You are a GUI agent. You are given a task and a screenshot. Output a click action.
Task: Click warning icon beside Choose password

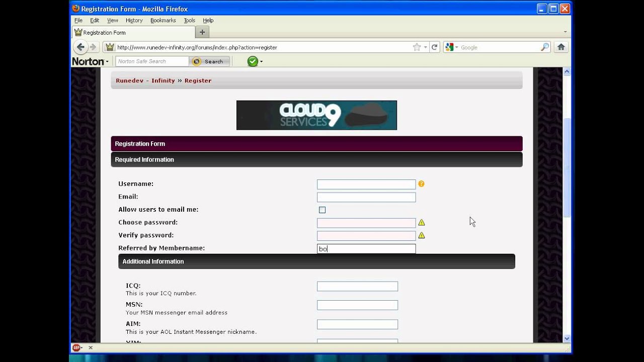pos(422,222)
